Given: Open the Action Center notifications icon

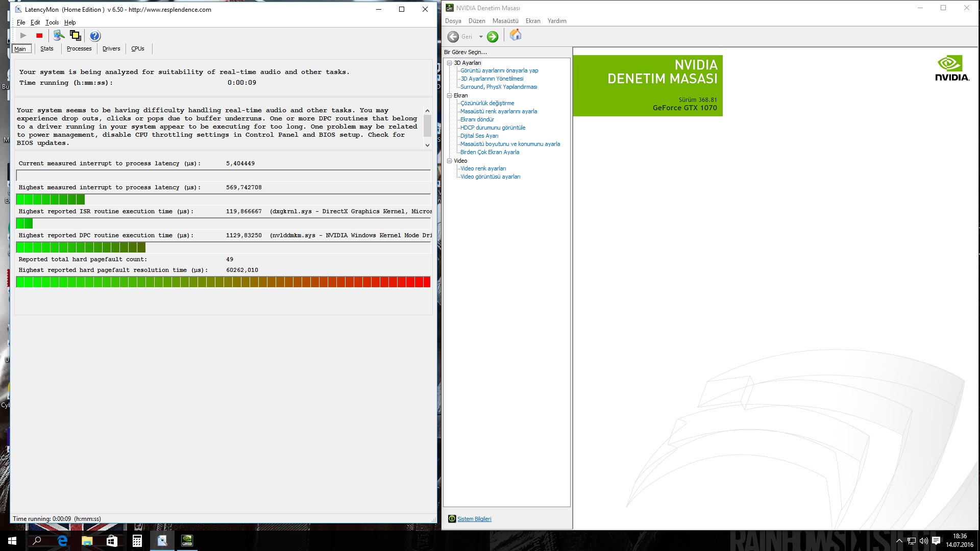Looking at the screenshot, I should coord(936,541).
